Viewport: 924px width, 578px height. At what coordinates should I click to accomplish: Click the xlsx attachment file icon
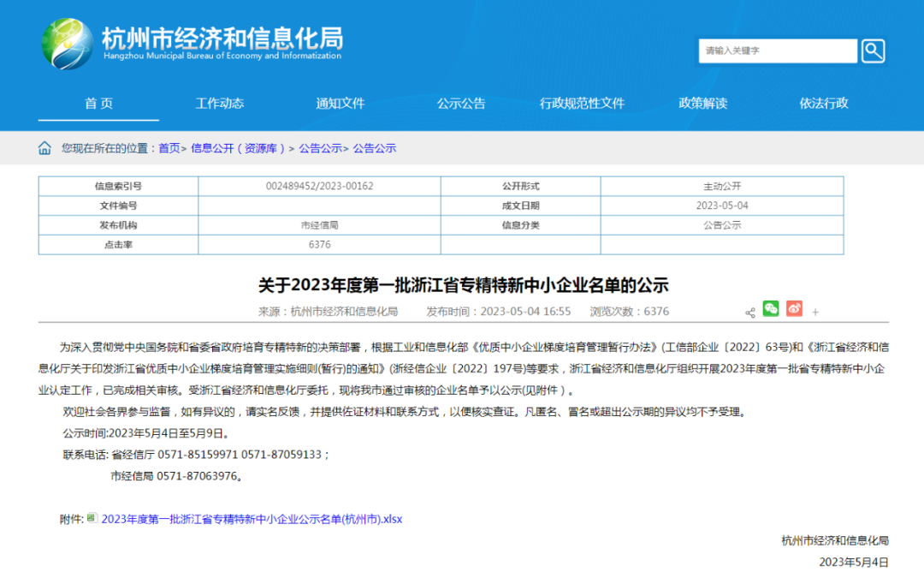(92, 518)
